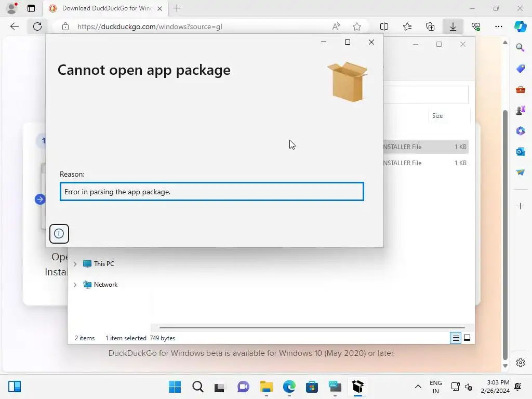Image resolution: width=532 pixels, height=399 pixels.
Task: Close the Cannot open app package dialog
Action: [x=371, y=42]
